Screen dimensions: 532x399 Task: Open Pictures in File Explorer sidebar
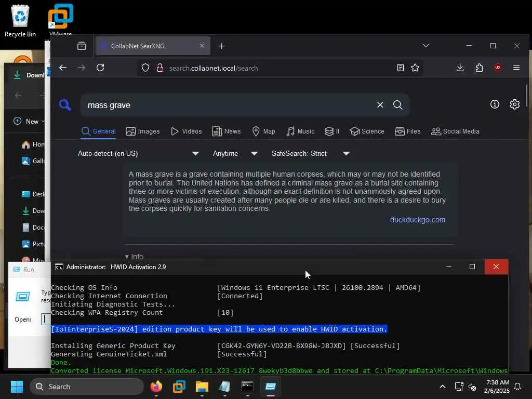pos(33,244)
